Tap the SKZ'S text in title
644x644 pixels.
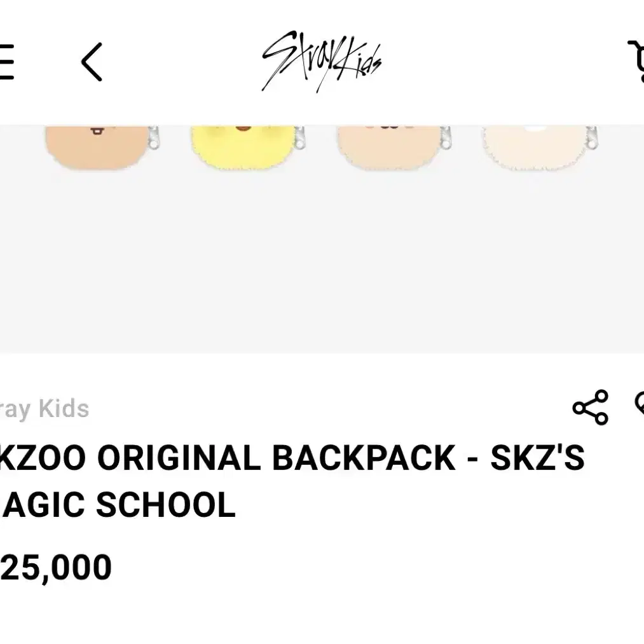537,458
